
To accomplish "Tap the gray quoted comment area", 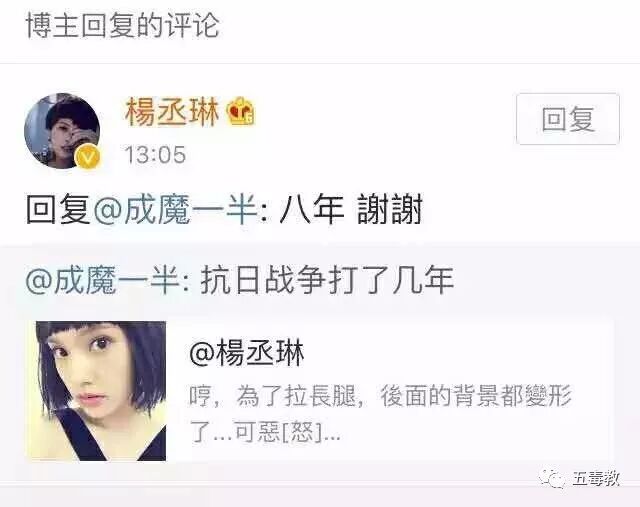I will tap(320, 363).
